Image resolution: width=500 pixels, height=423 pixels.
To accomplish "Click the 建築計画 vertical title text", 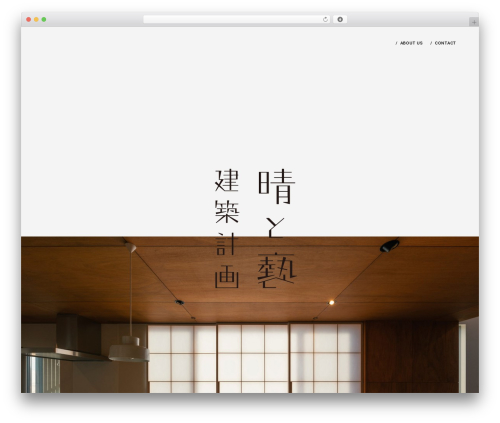I will 227,229.
